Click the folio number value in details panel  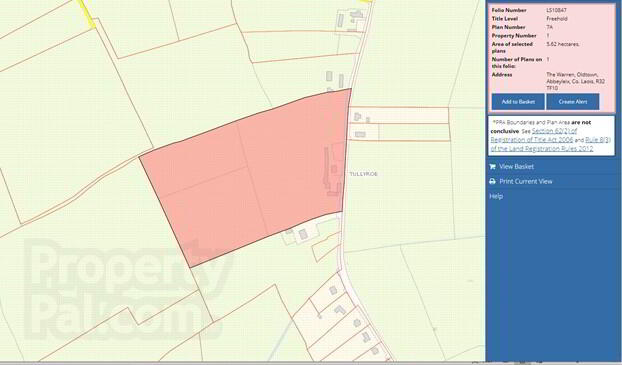[556, 10]
